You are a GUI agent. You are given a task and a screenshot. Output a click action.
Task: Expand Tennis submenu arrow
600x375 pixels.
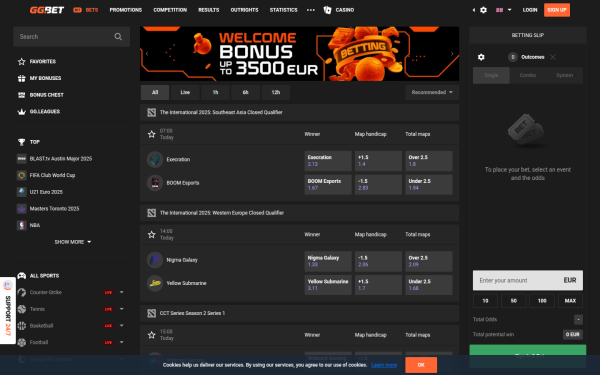122,309
